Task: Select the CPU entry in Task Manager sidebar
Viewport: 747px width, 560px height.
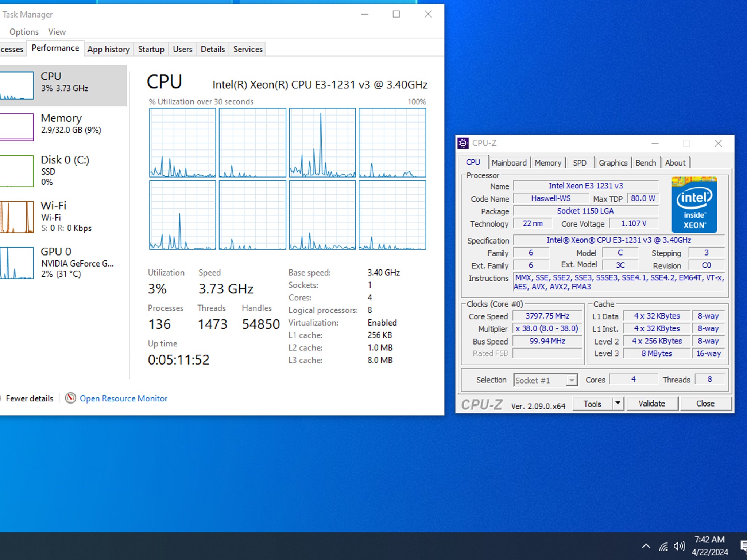Action: tap(63, 86)
